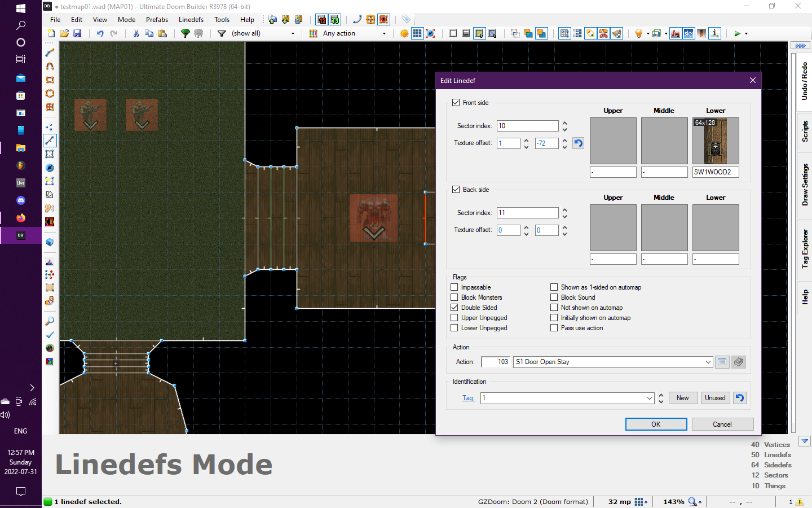Image resolution: width=812 pixels, height=508 pixels.
Task: Click the light bulb dynamic lights icon
Action: pos(638,34)
